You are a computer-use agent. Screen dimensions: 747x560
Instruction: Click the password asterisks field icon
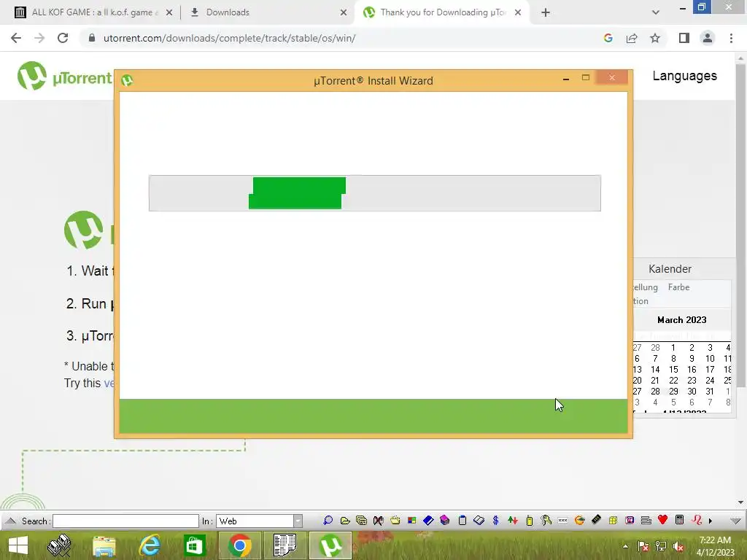click(x=562, y=521)
